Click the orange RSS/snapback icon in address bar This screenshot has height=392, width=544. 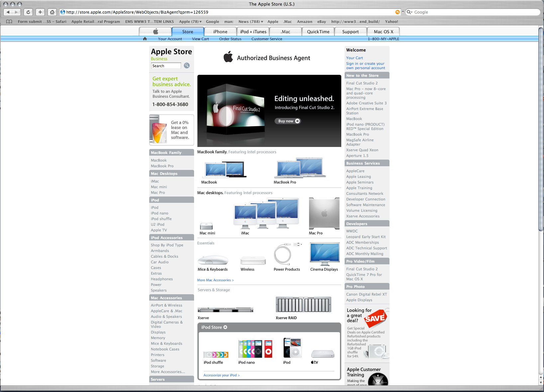click(397, 12)
